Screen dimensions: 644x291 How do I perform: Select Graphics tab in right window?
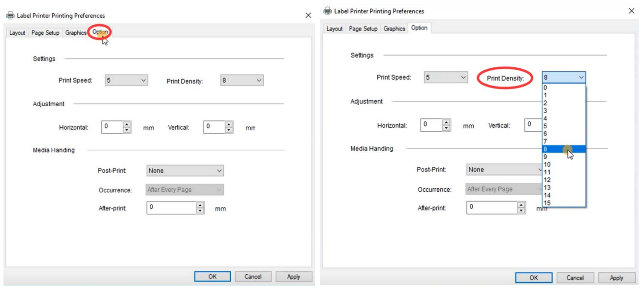[394, 29]
